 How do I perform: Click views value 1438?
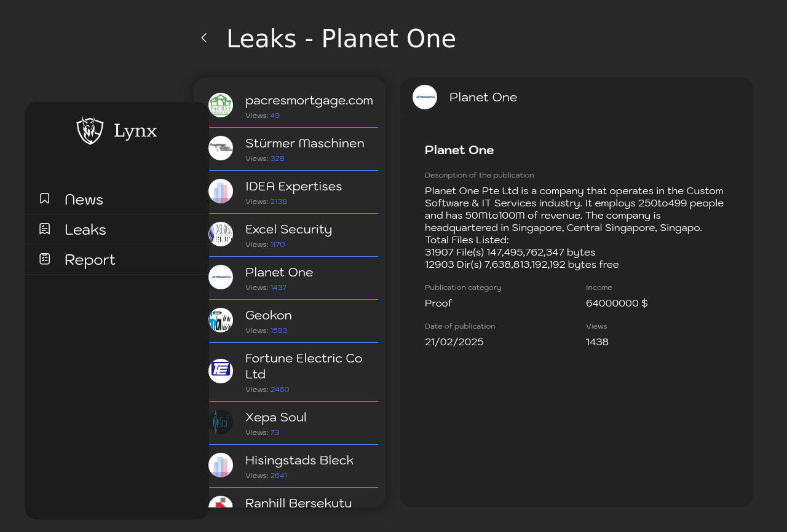click(x=597, y=342)
